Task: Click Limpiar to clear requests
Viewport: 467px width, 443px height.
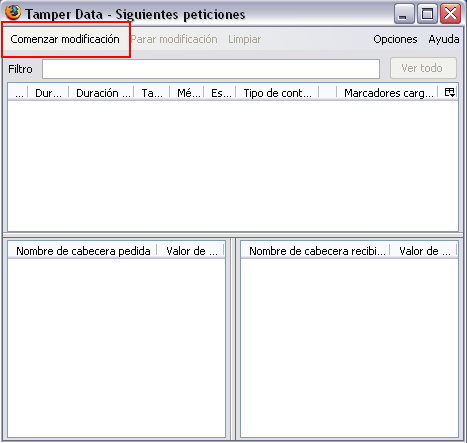Action: (244, 39)
